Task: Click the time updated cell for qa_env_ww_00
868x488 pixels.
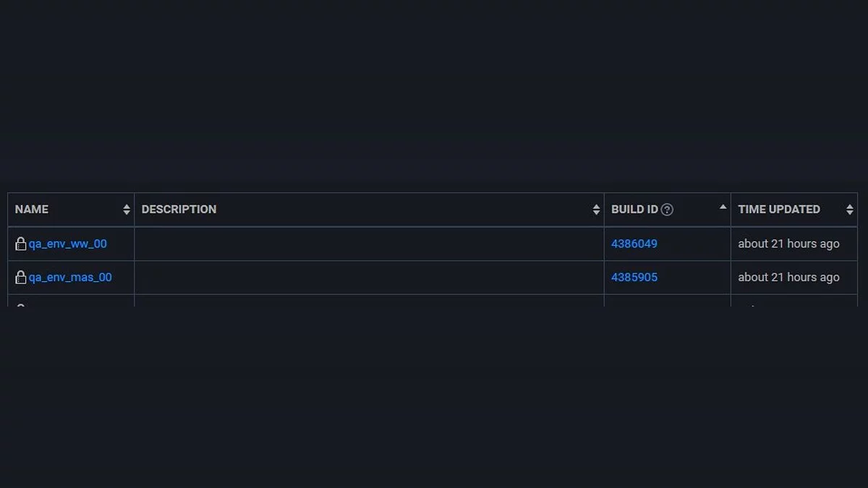Action: click(x=788, y=244)
